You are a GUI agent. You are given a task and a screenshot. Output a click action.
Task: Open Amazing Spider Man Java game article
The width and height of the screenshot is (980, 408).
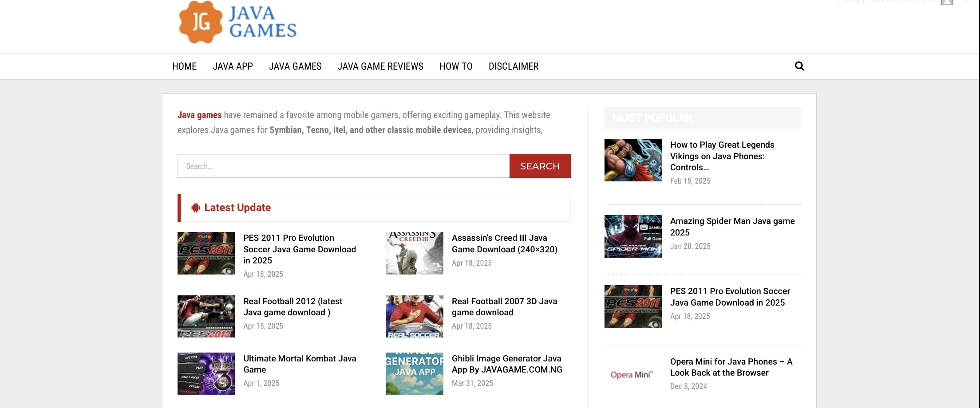[732, 227]
